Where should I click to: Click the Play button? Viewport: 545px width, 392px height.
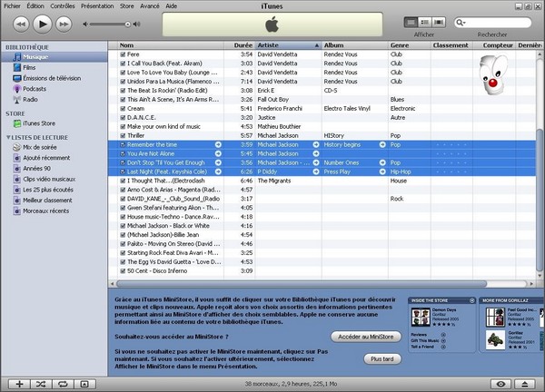pos(43,24)
